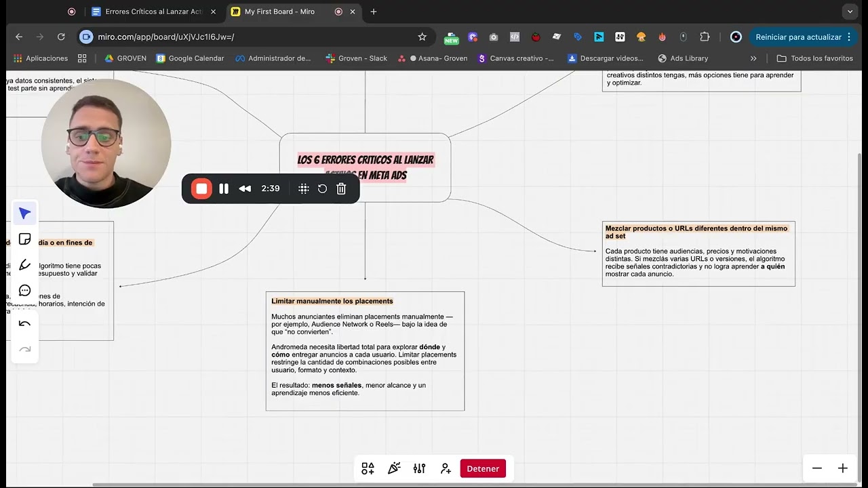
Task: Click the red Detener button
Action: click(x=483, y=468)
